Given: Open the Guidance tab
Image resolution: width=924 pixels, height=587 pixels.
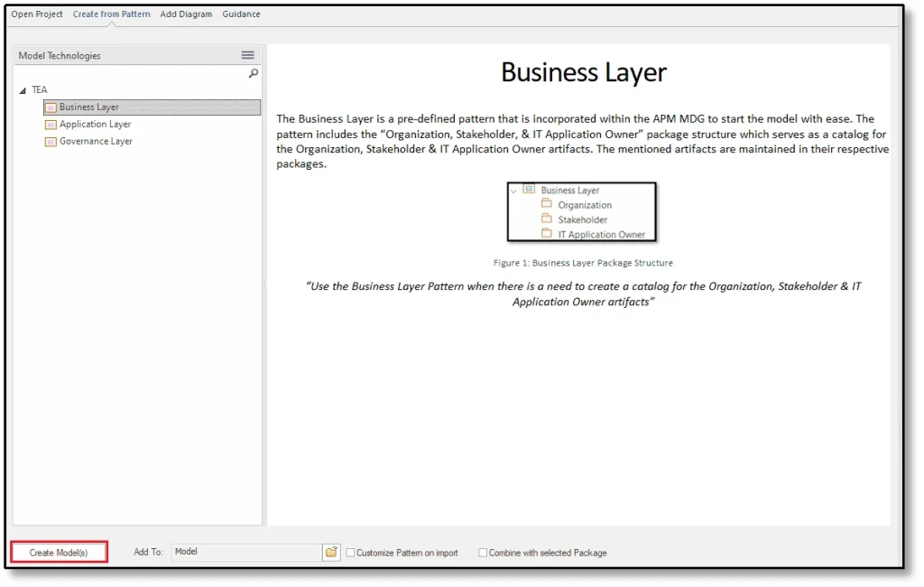Looking at the screenshot, I should tap(241, 14).
